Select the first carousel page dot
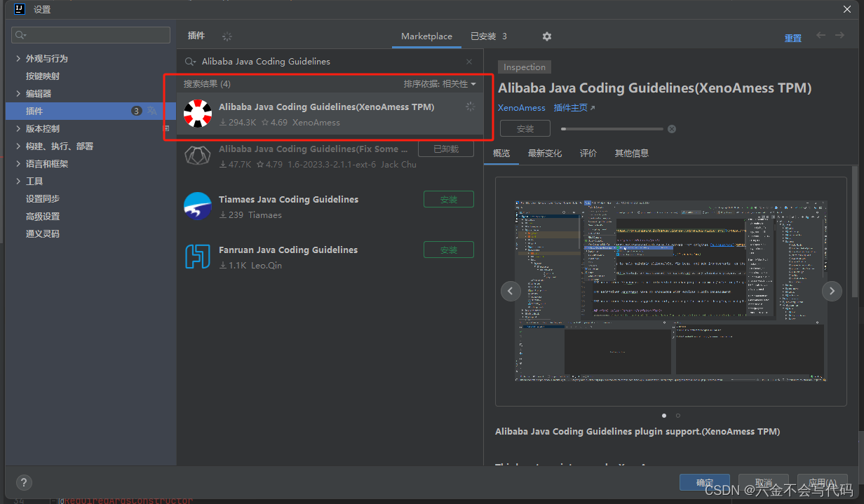Image resolution: width=864 pixels, height=504 pixels. [x=664, y=416]
